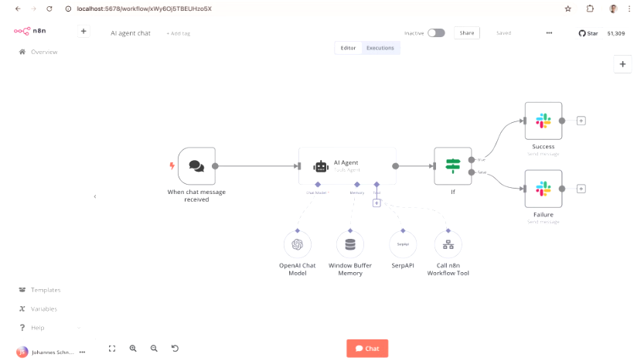Screen dimensions: 644x361
Task: Go back in browser
Action: coord(18,9)
